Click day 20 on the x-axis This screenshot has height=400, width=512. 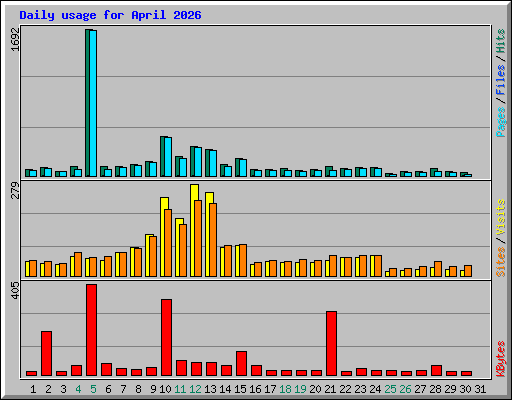(x=315, y=389)
